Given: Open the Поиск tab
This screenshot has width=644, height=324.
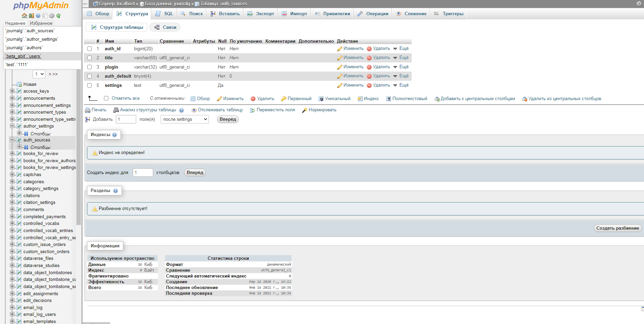Looking at the screenshot, I should 192,14.
